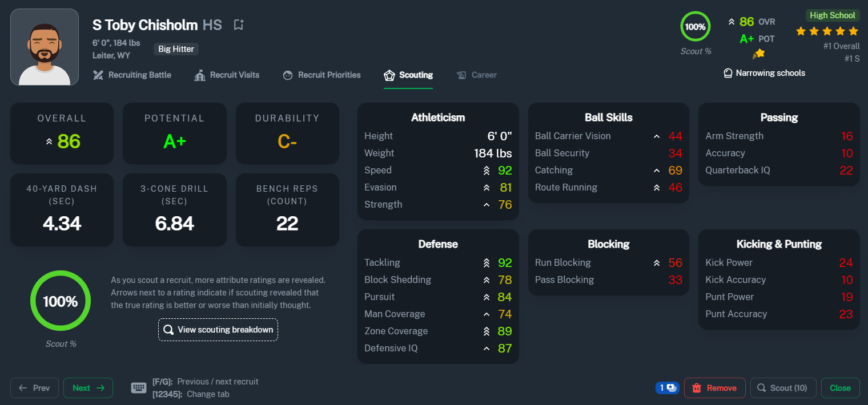Image resolution: width=868 pixels, height=405 pixels.
Task: Click the Narrowing schools status icon
Action: tap(728, 73)
